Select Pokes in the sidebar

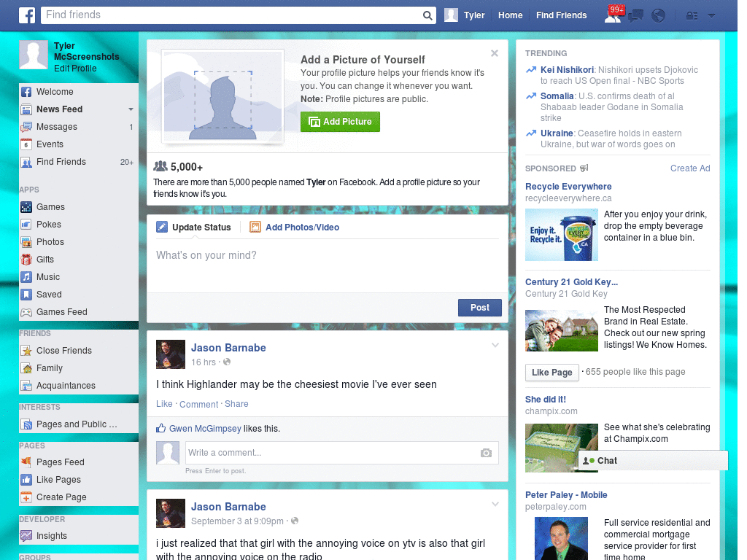coord(26,224)
